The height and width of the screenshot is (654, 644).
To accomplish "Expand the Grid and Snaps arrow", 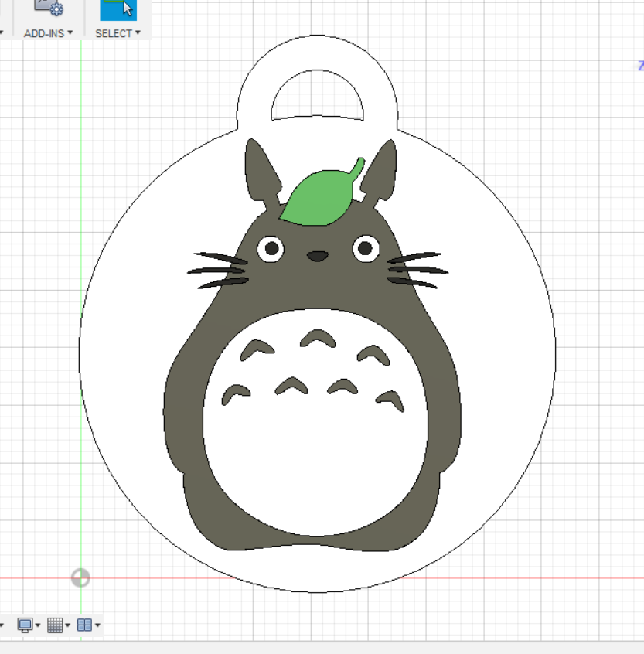I will pos(68,625).
